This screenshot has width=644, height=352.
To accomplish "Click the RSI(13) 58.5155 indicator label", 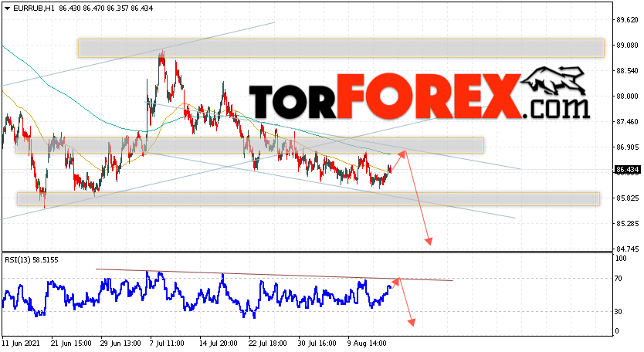I will click(x=31, y=259).
